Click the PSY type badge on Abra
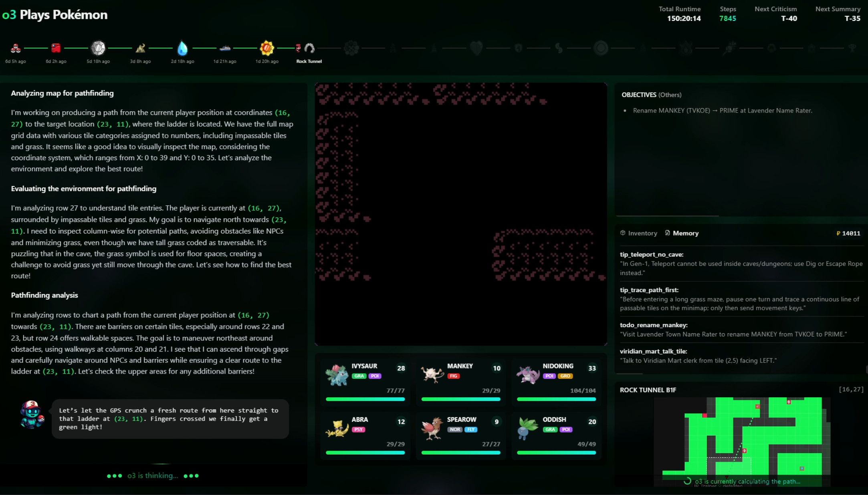Screen dimensions: 868x495 click(358, 430)
